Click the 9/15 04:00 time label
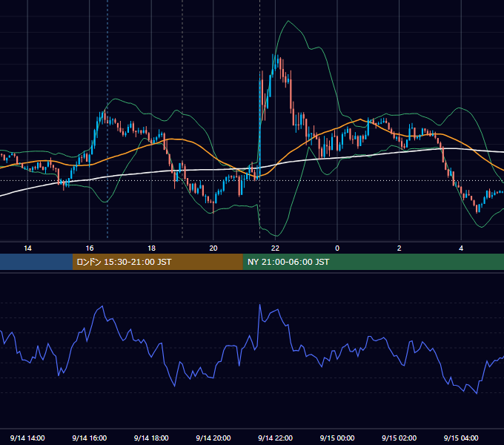504x445 pixels. tap(461, 438)
